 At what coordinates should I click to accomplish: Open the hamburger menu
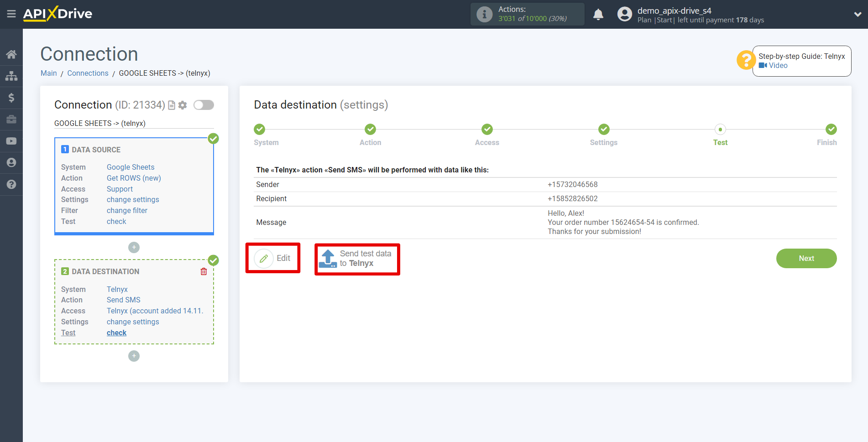(x=11, y=14)
